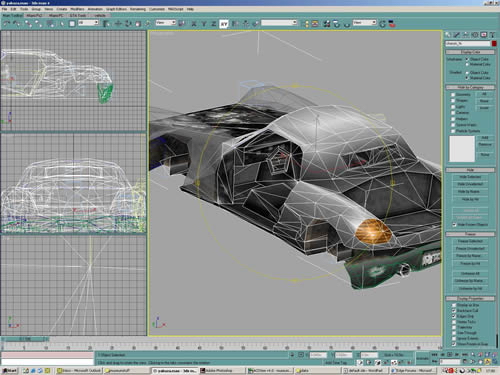The image size is (500, 375).
Task: Select the Bind to Space Warp tool
Action: click(50, 23)
